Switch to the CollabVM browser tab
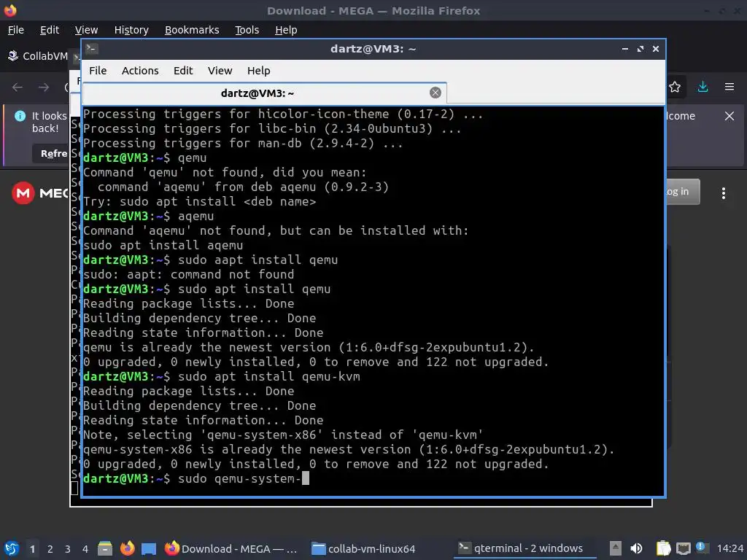 click(38, 56)
